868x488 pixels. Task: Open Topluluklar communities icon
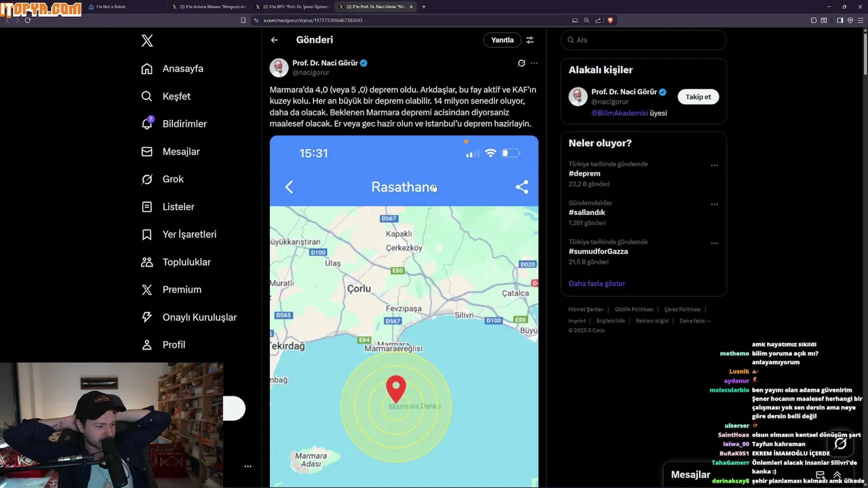pos(146,262)
